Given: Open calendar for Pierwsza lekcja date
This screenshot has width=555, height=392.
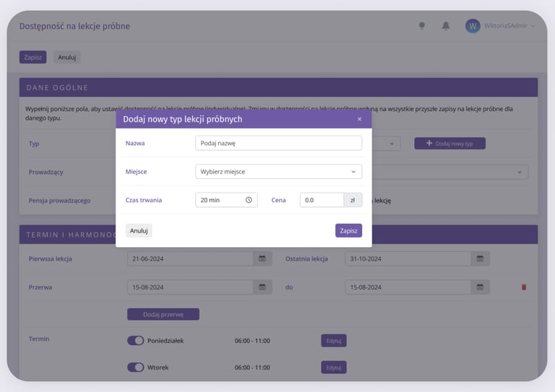Looking at the screenshot, I should [x=262, y=258].
